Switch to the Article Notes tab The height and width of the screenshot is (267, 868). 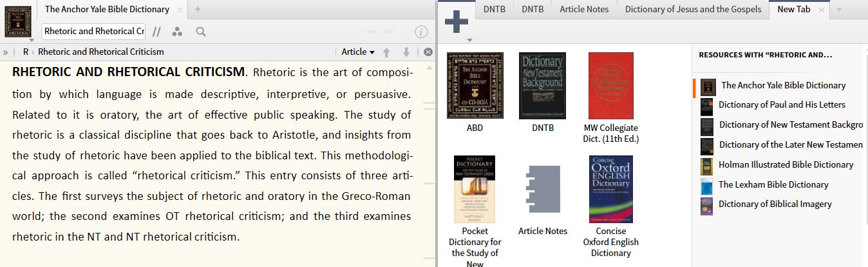click(584, 9)
